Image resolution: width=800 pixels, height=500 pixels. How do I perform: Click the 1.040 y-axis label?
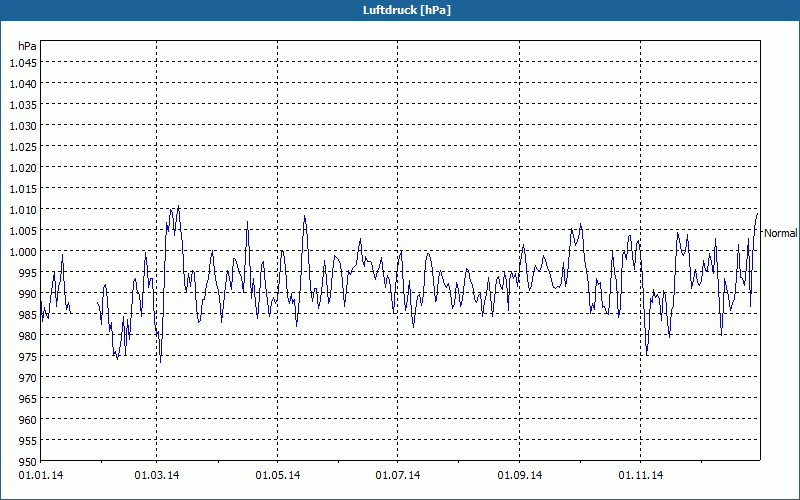23,84
